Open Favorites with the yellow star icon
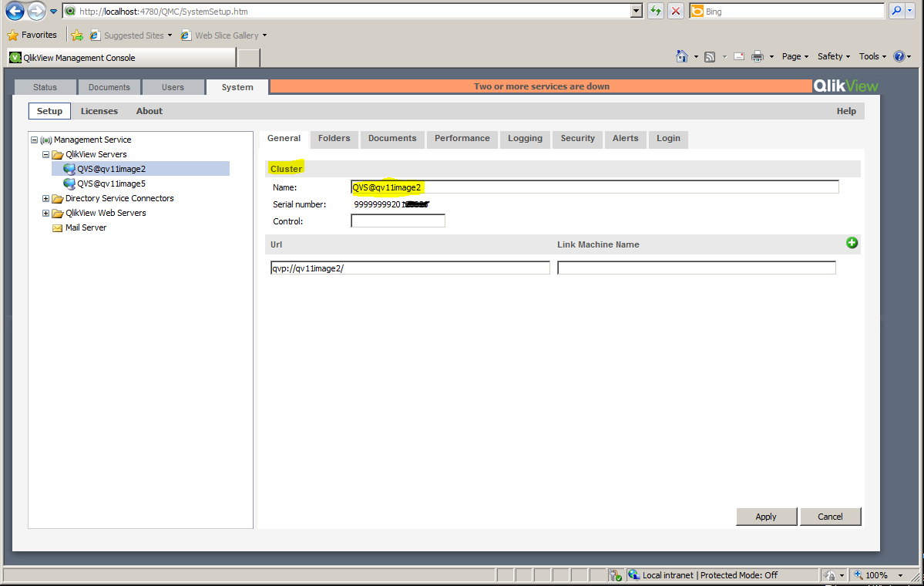This screenshot has width=924, height=586. pos(14,35)
